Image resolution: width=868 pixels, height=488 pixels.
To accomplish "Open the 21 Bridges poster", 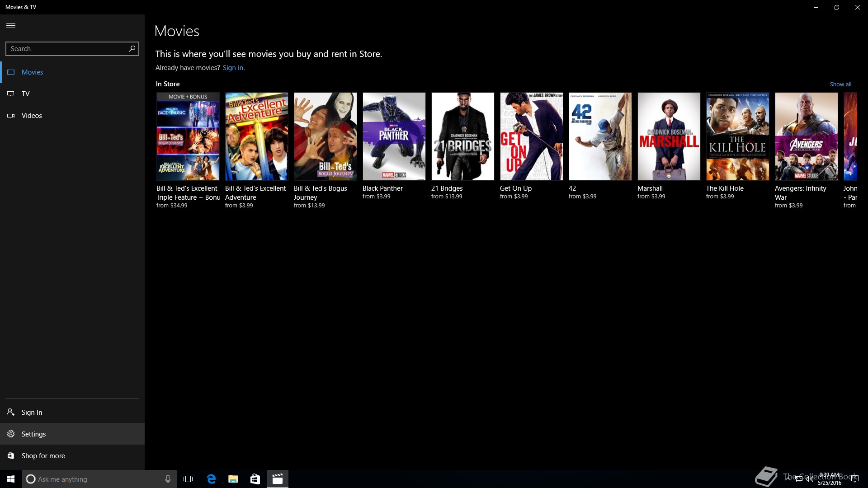I will [463, 136].
